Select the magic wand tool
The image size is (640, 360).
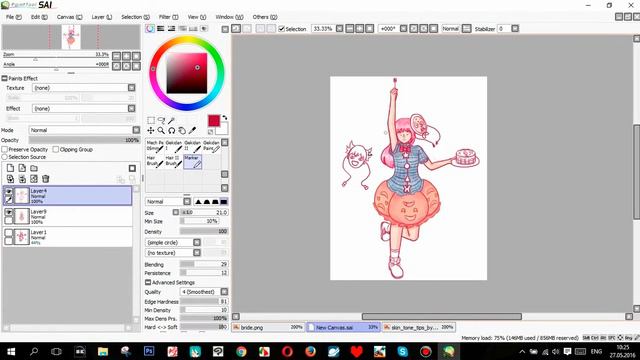click(x=171, y=120)
